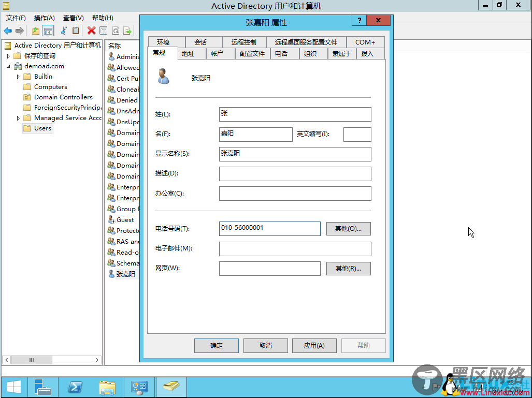The image size is (532, 398).
Task: Select the Group Policy group entry
Action: click(x=123, y=209)
